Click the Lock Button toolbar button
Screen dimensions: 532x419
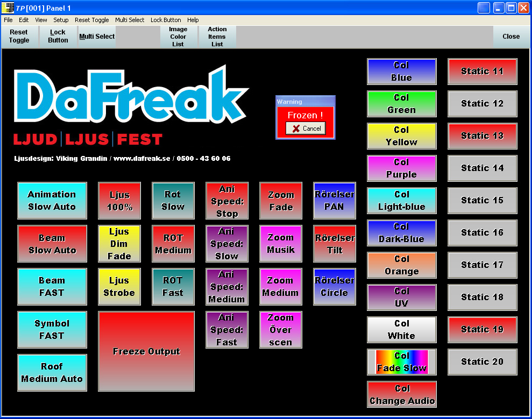[58, 36]
